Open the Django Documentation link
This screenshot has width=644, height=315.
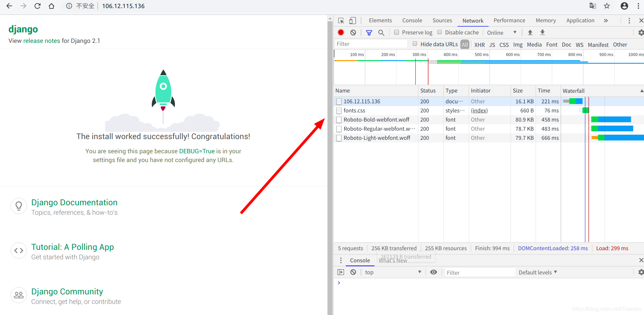pos(74,203)
